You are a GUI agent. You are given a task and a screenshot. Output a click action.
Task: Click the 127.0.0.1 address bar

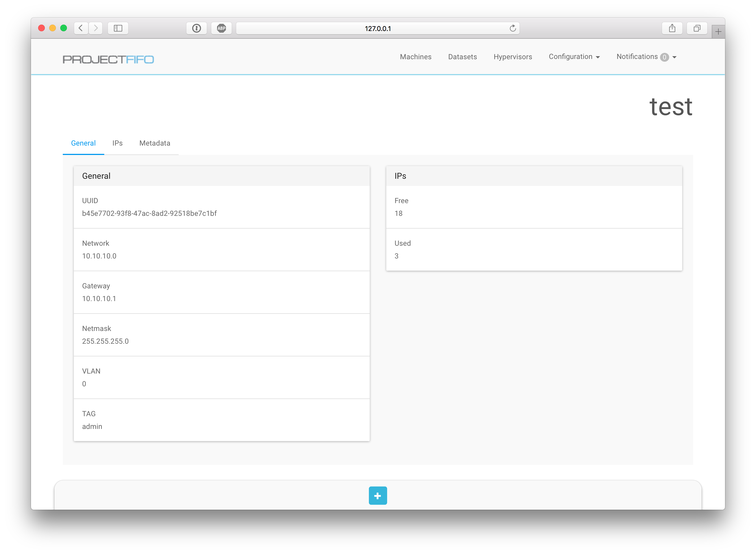tap(377, 29)
